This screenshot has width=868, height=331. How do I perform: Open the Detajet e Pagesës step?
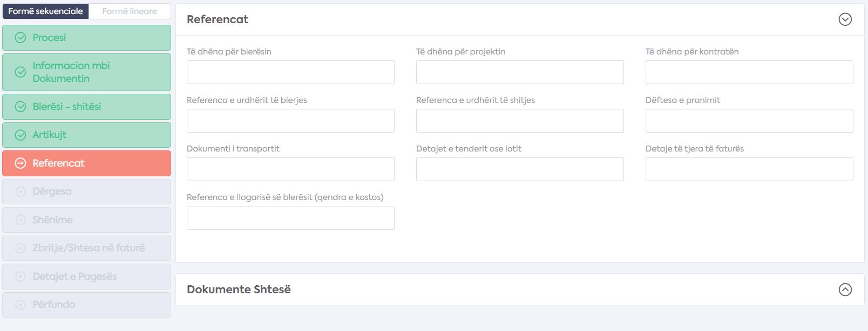(x=86, y=277)
